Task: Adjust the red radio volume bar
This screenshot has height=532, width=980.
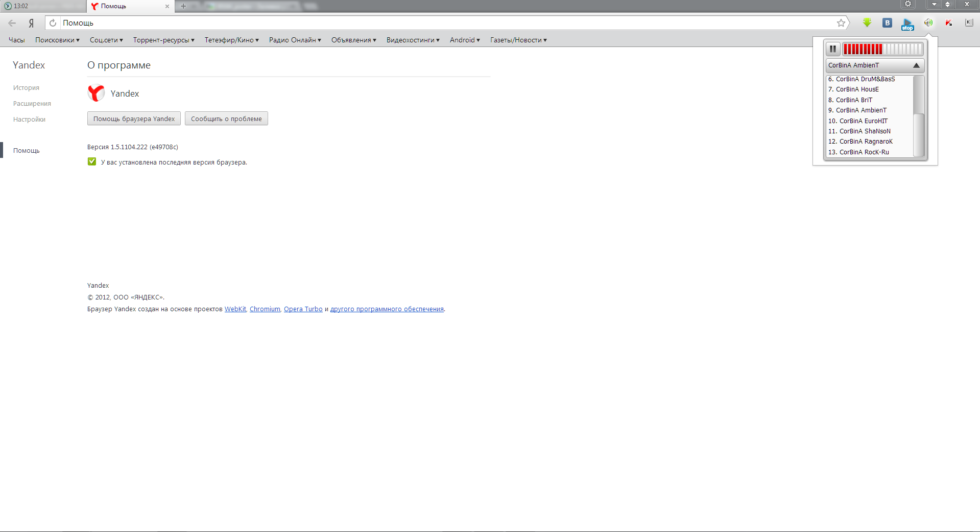Action: (882, 49)
